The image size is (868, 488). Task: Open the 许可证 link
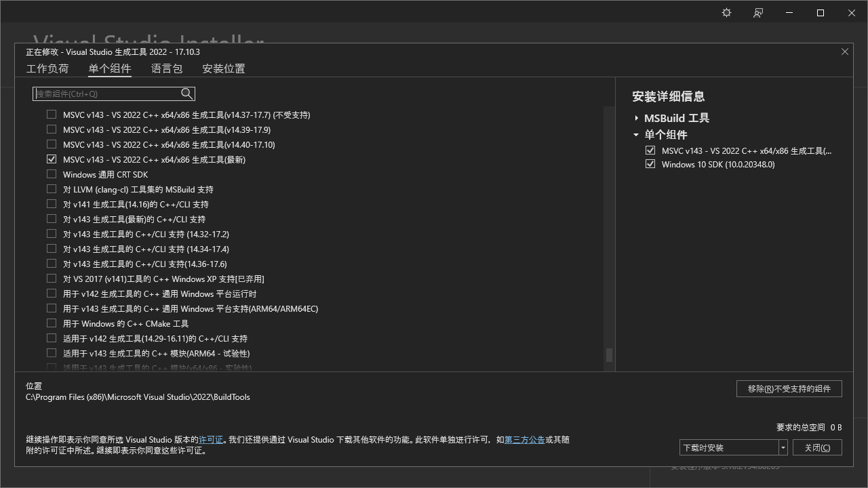tap(211, 440)
